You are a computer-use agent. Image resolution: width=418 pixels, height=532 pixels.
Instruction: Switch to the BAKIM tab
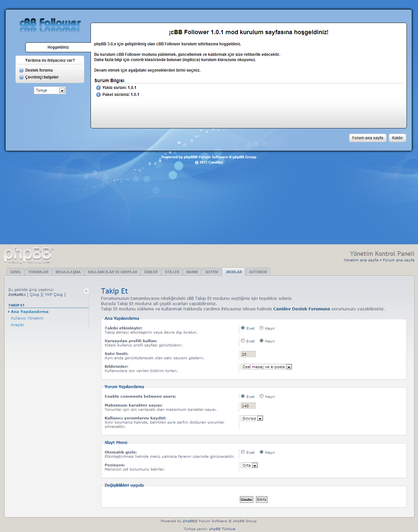[x=192, y=272]
